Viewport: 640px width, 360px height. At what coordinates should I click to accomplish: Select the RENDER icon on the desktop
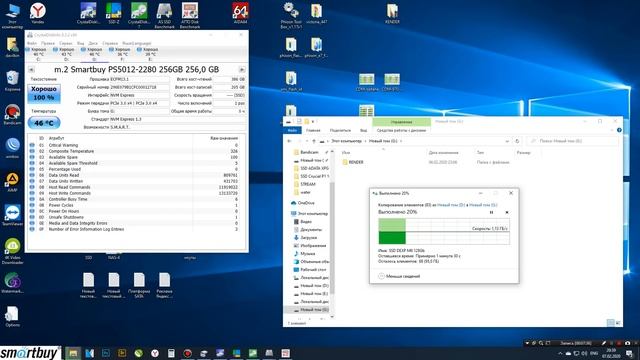click(392, 13)
